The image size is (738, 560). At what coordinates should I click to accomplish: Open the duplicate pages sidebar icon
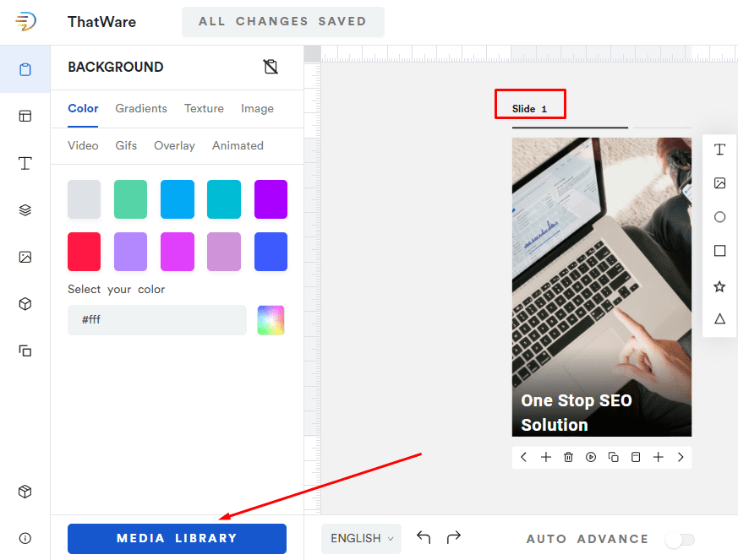[x=25, y=351]
